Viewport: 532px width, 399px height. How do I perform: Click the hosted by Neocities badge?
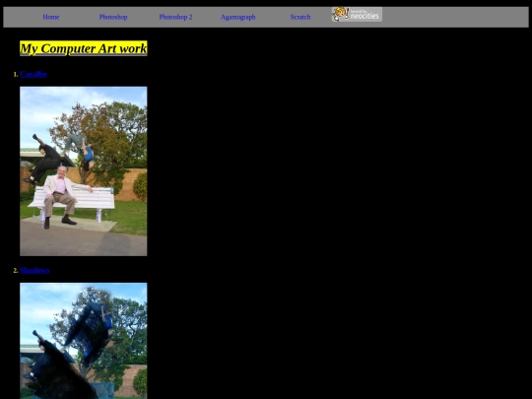coord(357,14)
